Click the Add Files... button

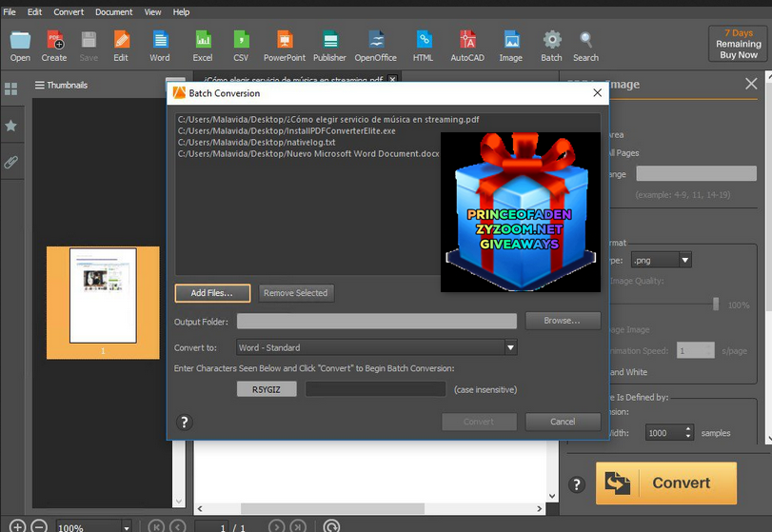click(212, 293)
